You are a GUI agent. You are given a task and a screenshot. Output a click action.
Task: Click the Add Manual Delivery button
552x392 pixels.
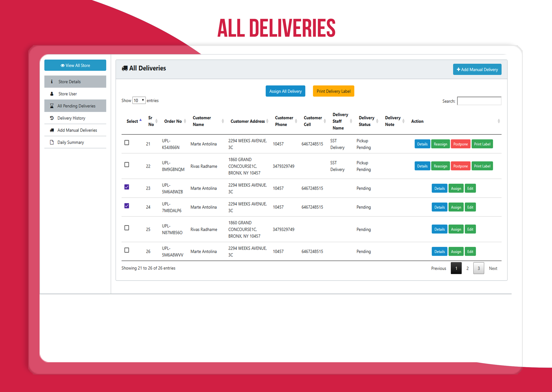click(x=477, y=69)
